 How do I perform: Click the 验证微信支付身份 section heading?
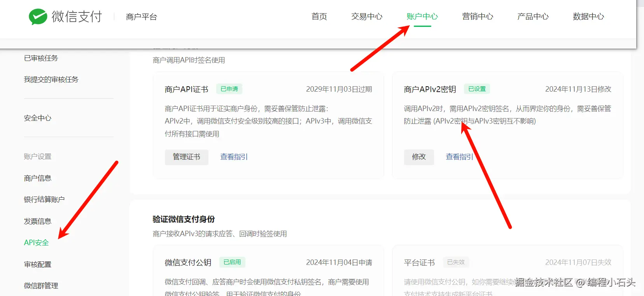tap(184, 219)
